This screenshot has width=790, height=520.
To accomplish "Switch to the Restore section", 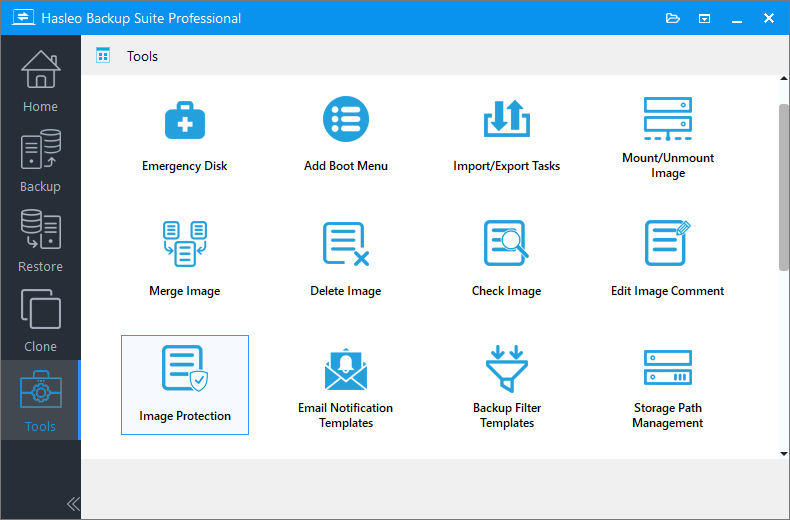I will coord(40,240).
